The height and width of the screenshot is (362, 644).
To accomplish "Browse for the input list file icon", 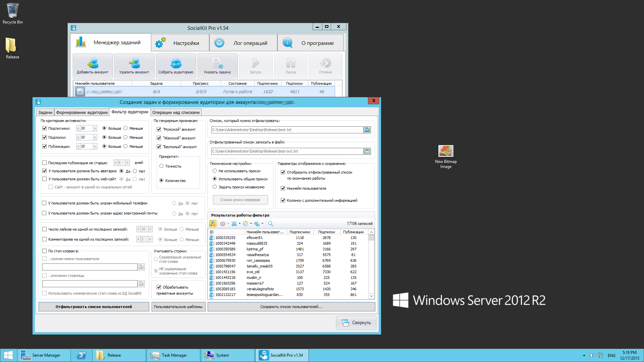I will (367, 130).
